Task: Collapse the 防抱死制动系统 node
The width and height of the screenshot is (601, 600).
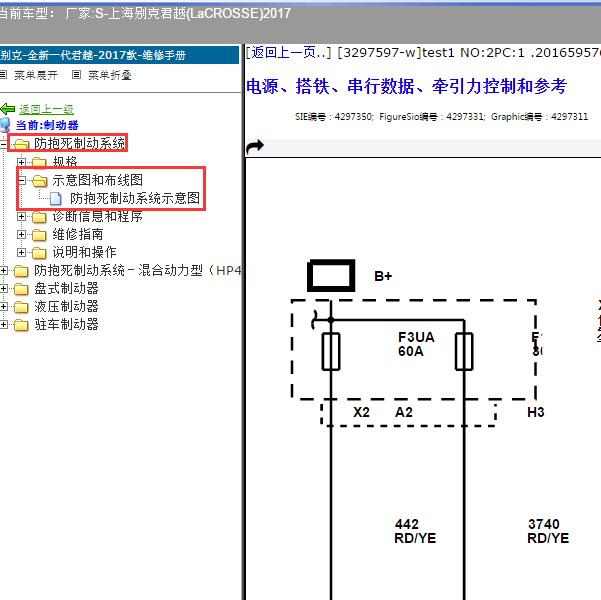Action: tap(3, 144)
